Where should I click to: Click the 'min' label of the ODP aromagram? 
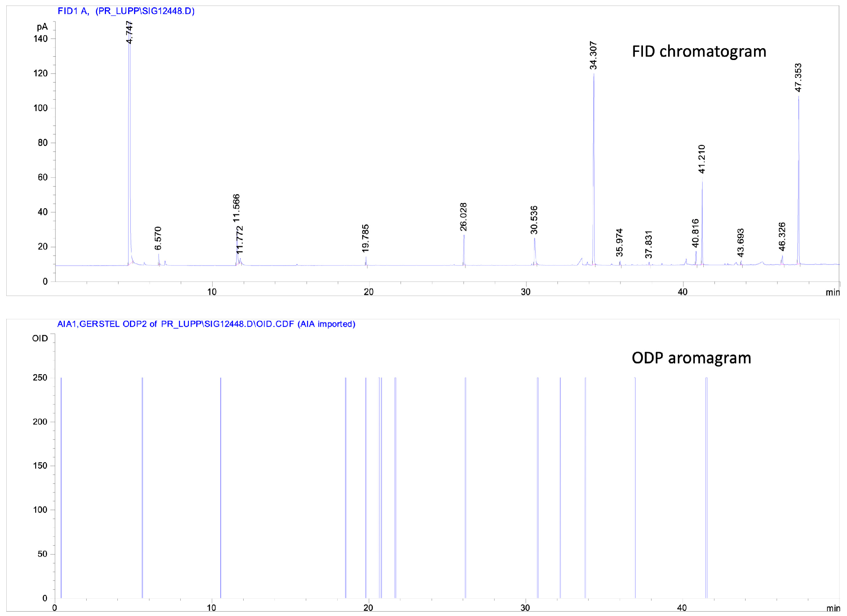point(833,608)
